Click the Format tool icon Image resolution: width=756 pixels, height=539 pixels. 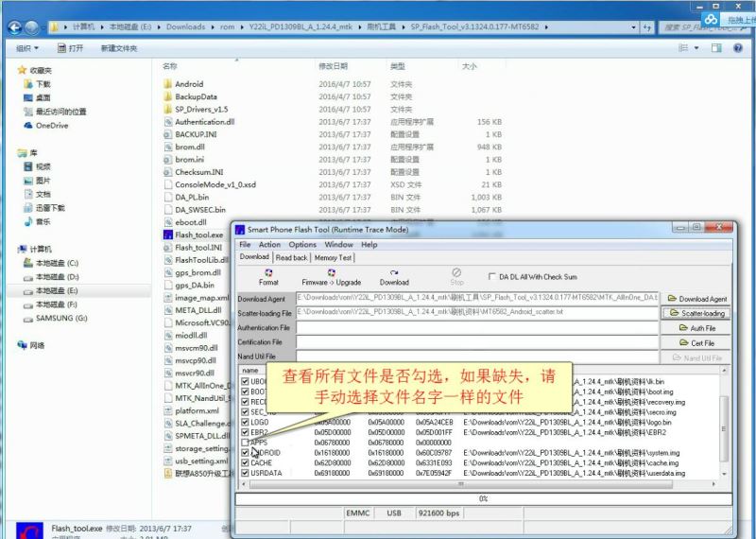pyautogui.click(x=268, y=272)
